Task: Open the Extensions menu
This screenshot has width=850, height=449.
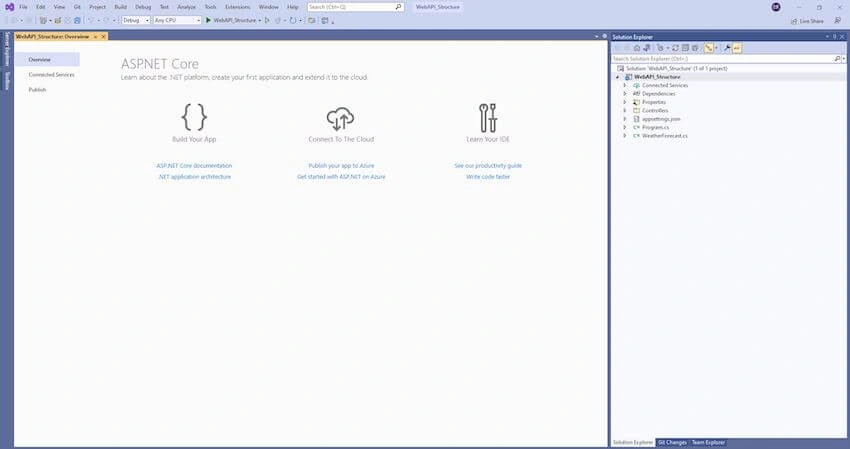Action: (x=237, y=7)
